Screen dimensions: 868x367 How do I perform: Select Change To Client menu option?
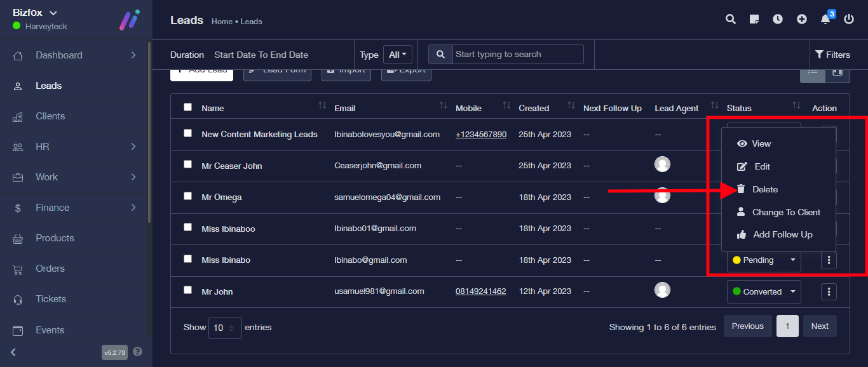click(x=785, y=212)
